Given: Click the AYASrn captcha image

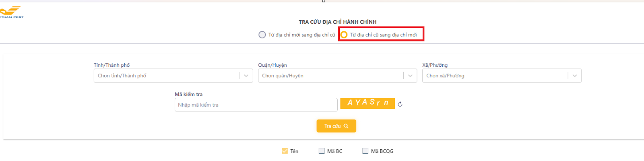Looking at the screenshot, I should [367, 103].
